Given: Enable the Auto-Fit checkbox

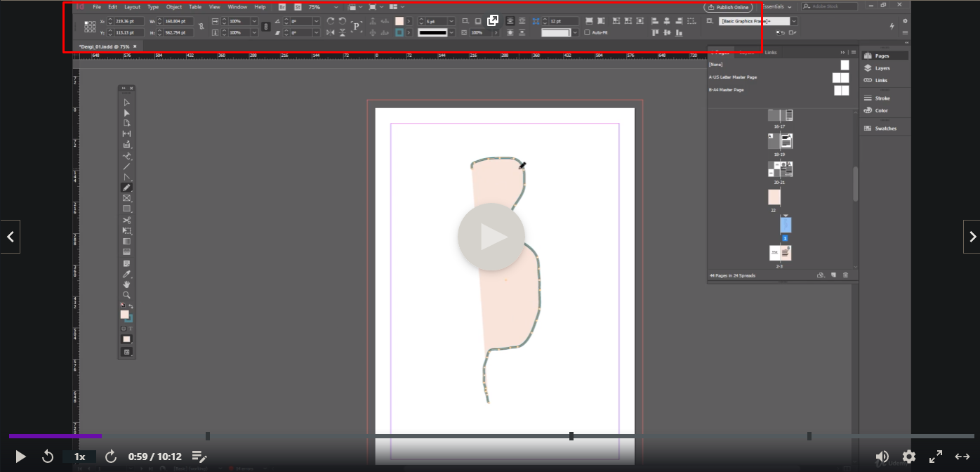Looking at the screenshot, I should pos(587,32).
